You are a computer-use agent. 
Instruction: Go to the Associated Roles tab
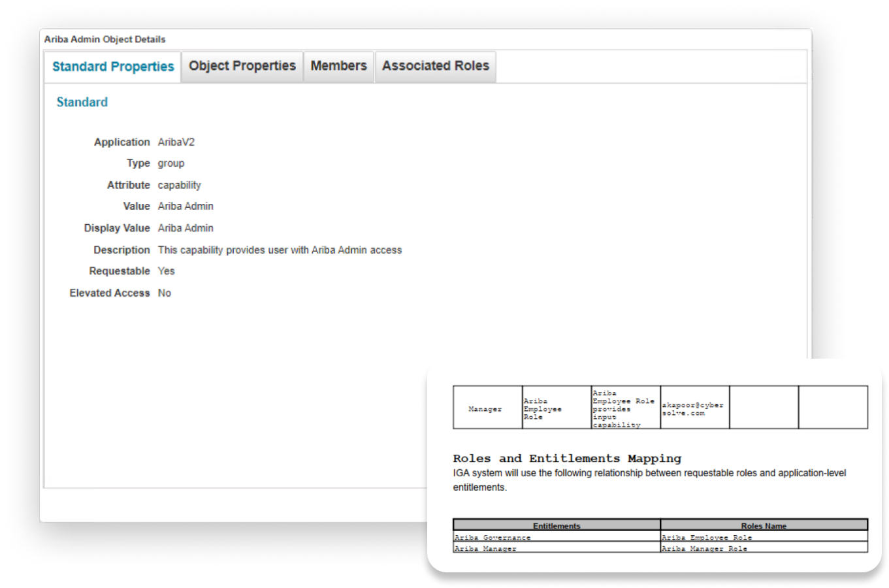pyautogui.click(x=435, y=66)
